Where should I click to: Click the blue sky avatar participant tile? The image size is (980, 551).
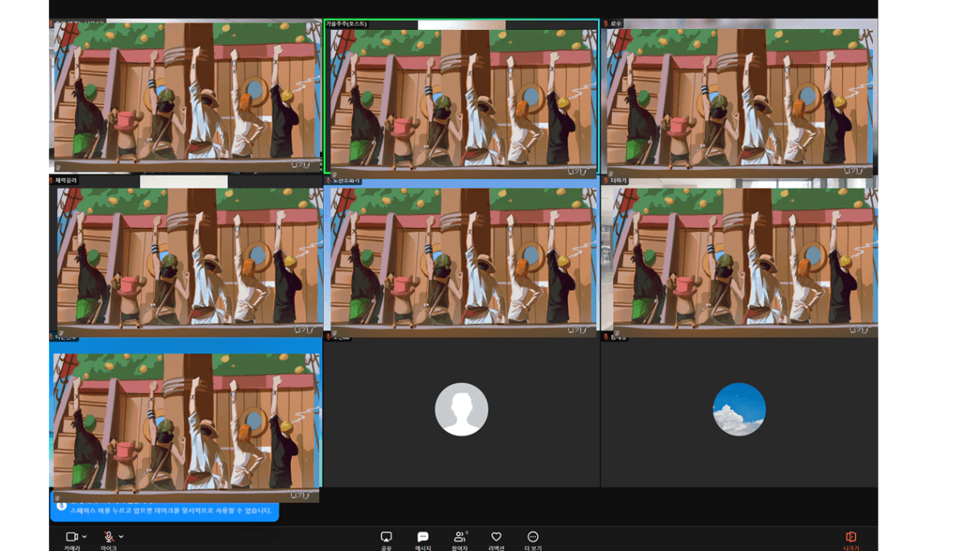click(x=739, y=409)
